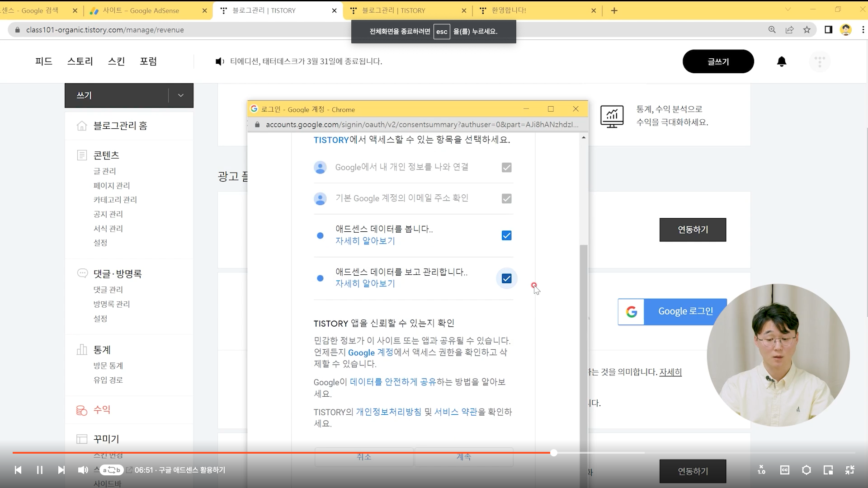Change playback speed 1.0 control
The width and height of the screenshot is (868, 488).
(x=762, y=470)
